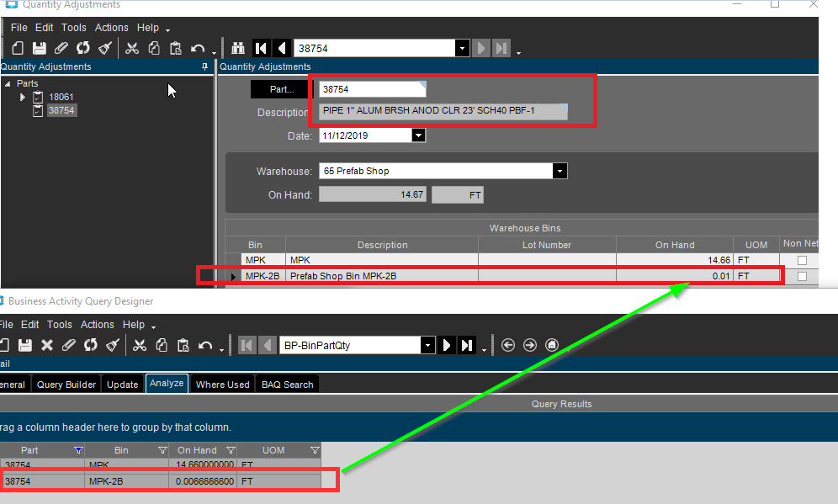Screen dimensions: 838x504
Task: Click binoculars Search icon in Quantity Adjustments
Action: tap(238, 48)
